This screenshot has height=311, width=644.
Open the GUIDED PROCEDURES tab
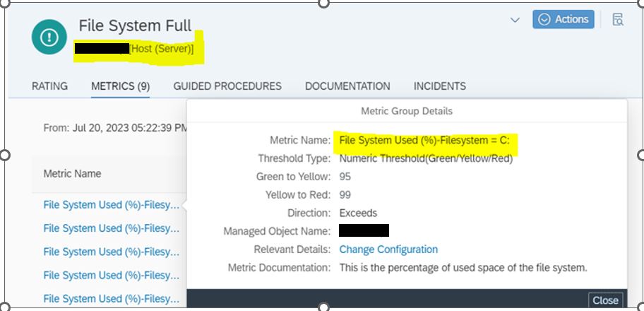(x=227, y=86)
